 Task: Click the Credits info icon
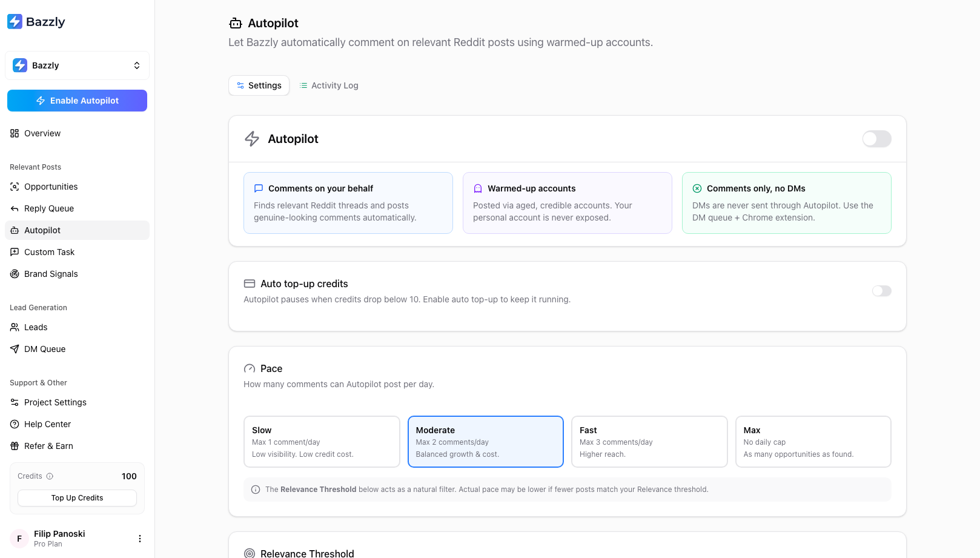coord(50,476)
